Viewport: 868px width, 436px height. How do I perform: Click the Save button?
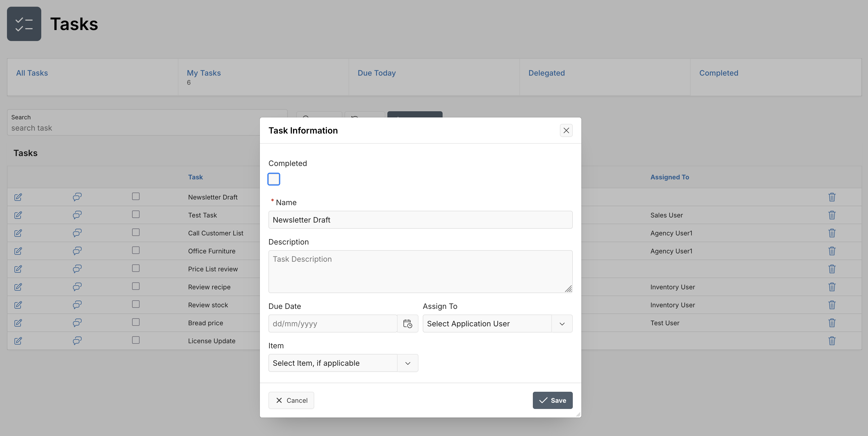pyautogui.click(x=552, y=400)
